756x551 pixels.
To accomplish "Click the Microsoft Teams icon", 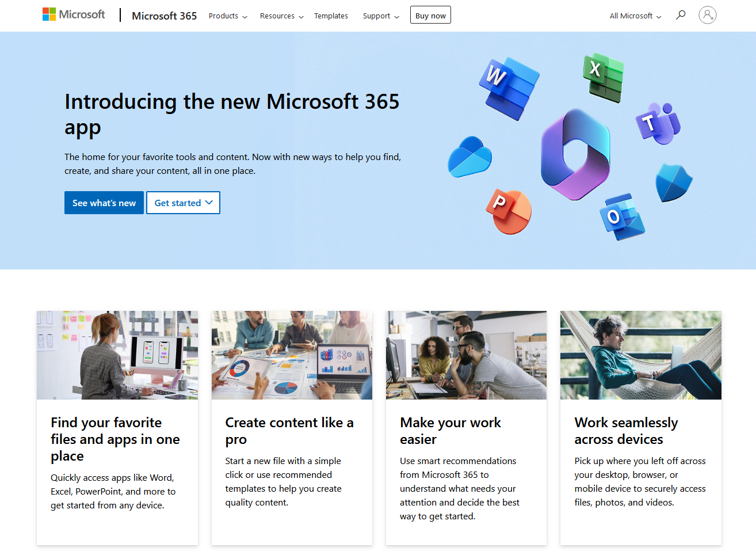I will pos(659,123).
